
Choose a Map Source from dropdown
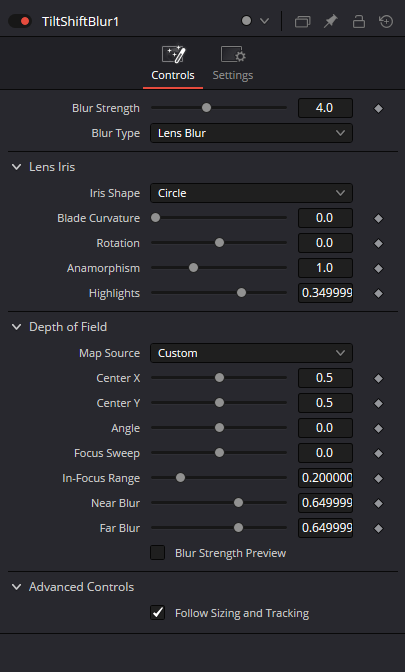coord(251,353)
